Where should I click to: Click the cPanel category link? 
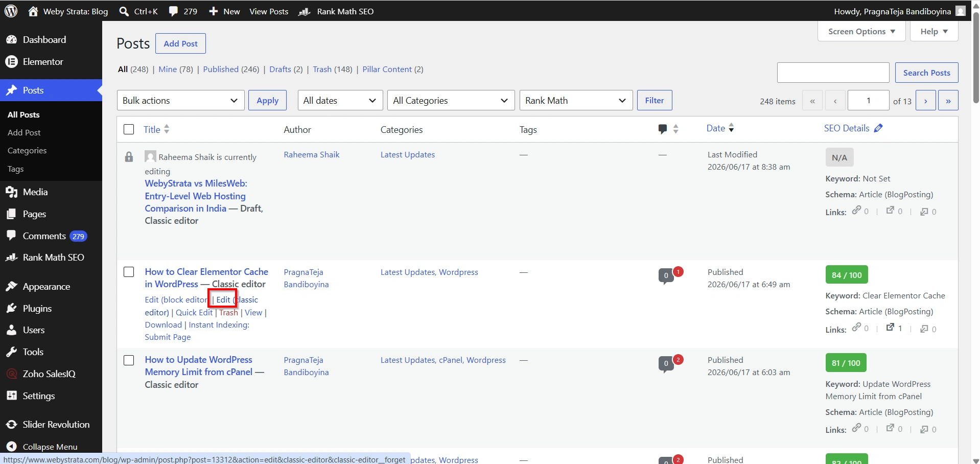tap(450, 360)
